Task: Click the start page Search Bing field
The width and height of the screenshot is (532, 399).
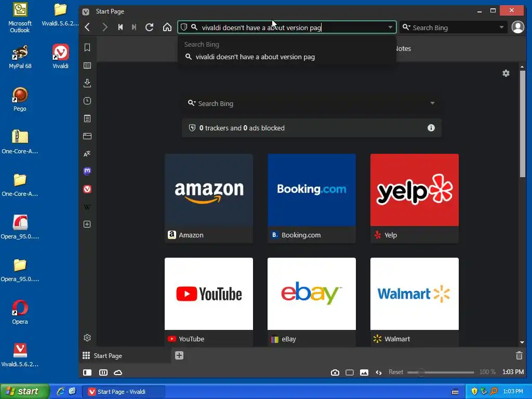Action: tap(312, 103)
